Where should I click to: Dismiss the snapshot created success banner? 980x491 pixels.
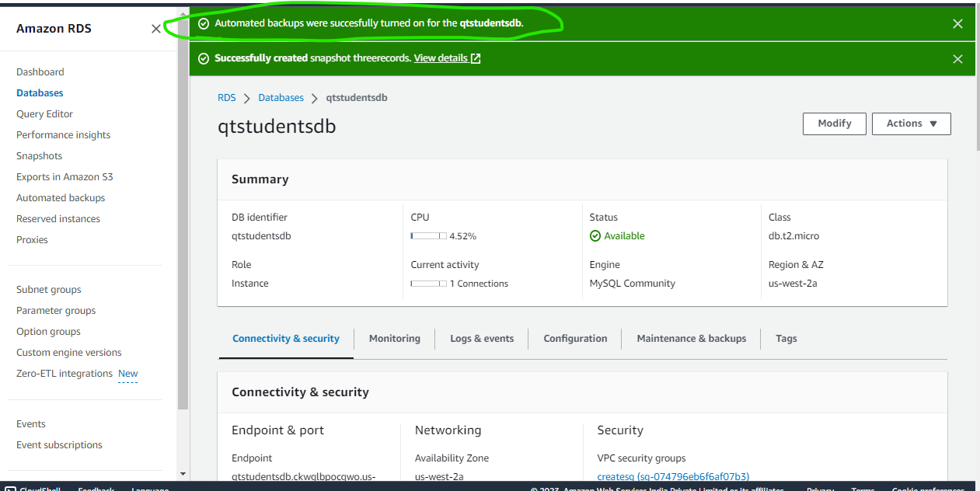pos(957,59)
